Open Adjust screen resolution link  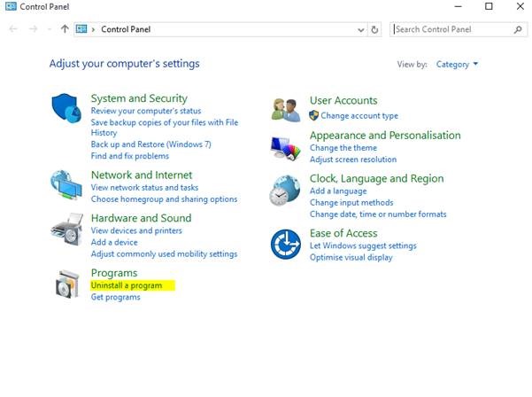(x=352, y=160)
